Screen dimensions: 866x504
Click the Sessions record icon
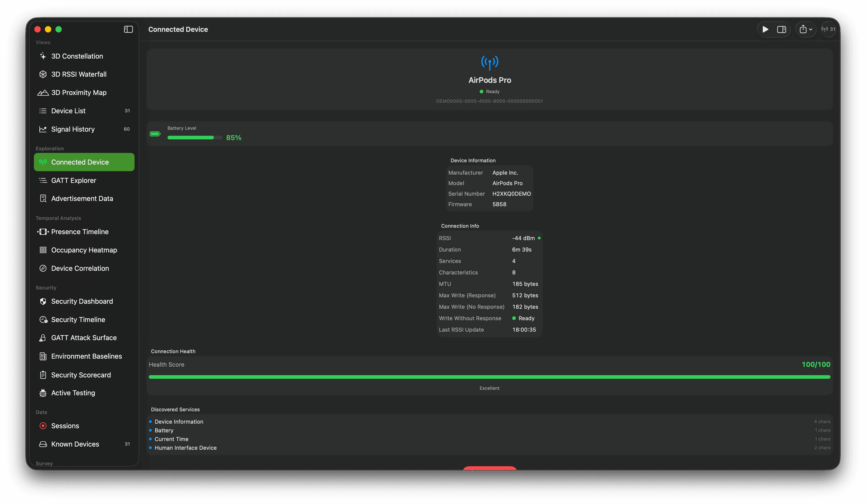click(43, 426)
